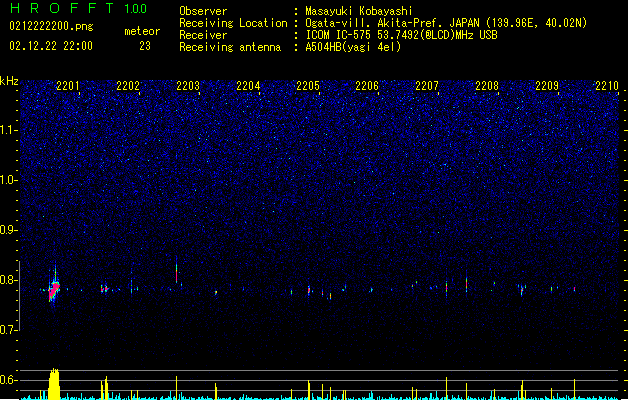This screenshot has width=629, height=400.
Task: Click the 2208 time marker
Action: (487, 86)
